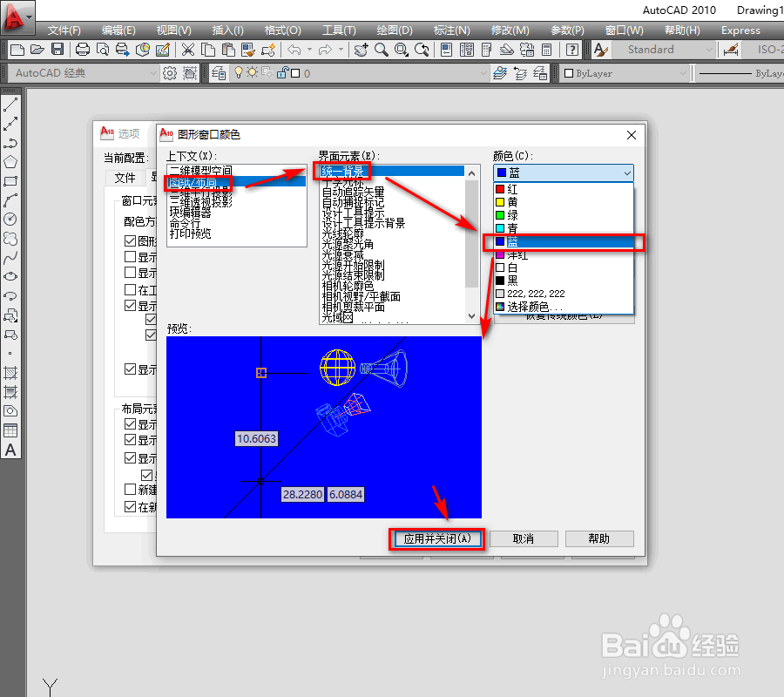Open a file with the folder icon
The height and width of the screenshot is (697, 784).
pyautogui.click(x=37, y=50)
